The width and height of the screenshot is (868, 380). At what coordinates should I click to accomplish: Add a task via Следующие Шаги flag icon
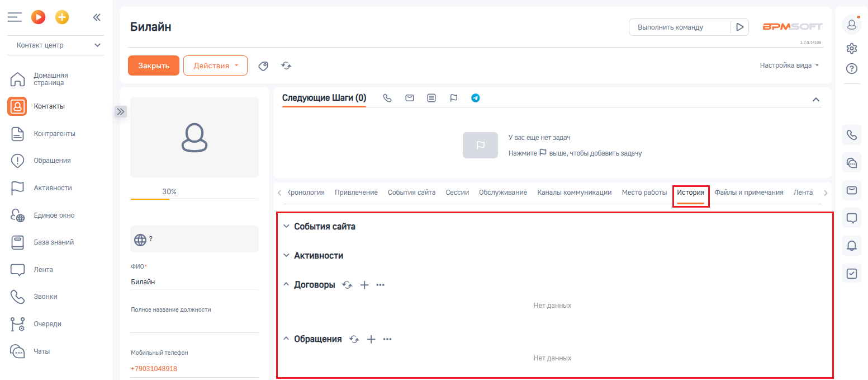(x=454, y=98)
